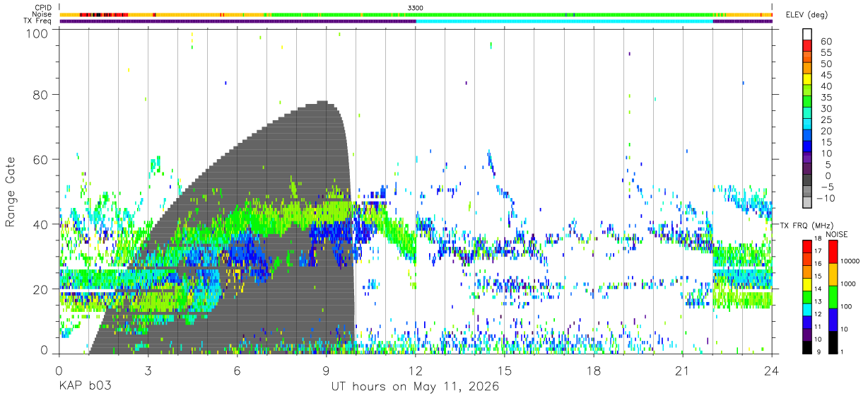Viewport: 868px width, 401px height.
Task: Click the 9 tick on TX FRQ legend
Action: tap(819, 352)
